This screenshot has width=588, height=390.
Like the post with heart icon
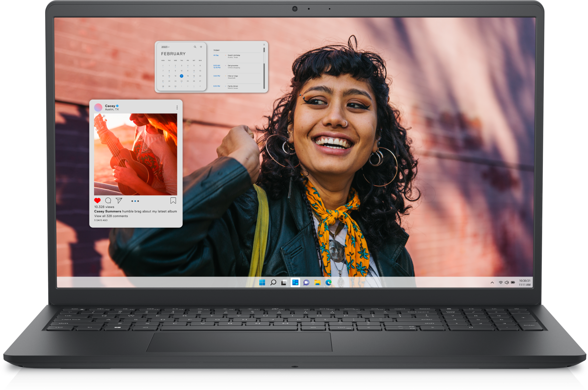point(97,201)
